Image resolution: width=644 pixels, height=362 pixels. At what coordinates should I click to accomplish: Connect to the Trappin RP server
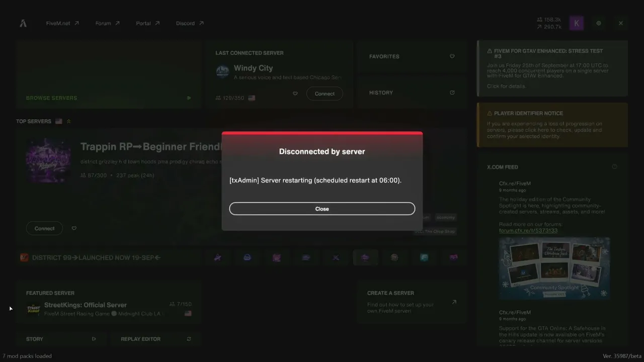tap(44, 228)
